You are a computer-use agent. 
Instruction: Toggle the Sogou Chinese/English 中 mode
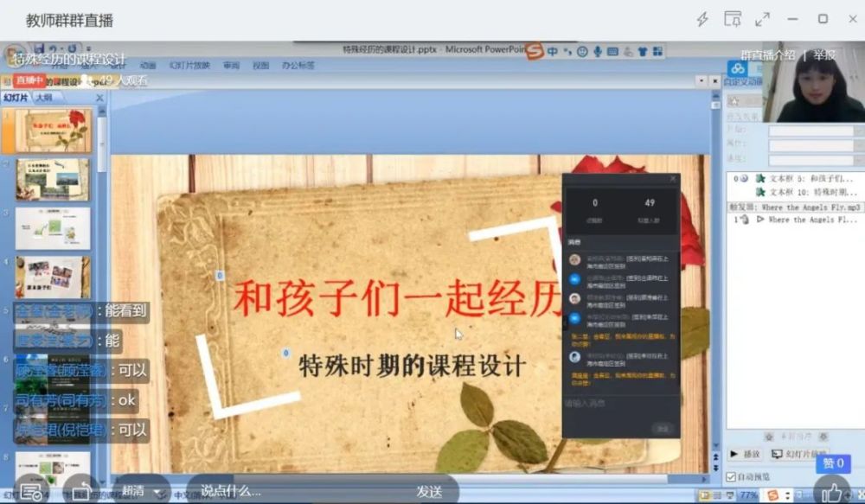pyautogui.click(x=553, y=51)
